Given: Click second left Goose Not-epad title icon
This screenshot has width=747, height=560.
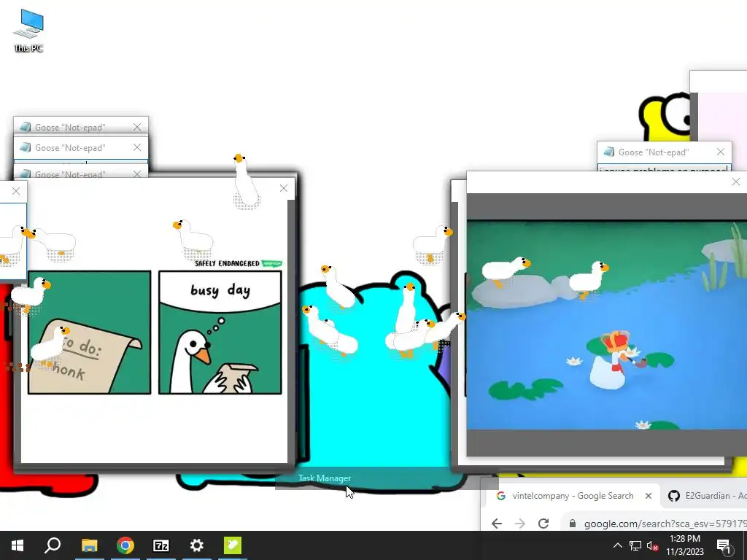Looking at the screenshot, I should (26, 147).
